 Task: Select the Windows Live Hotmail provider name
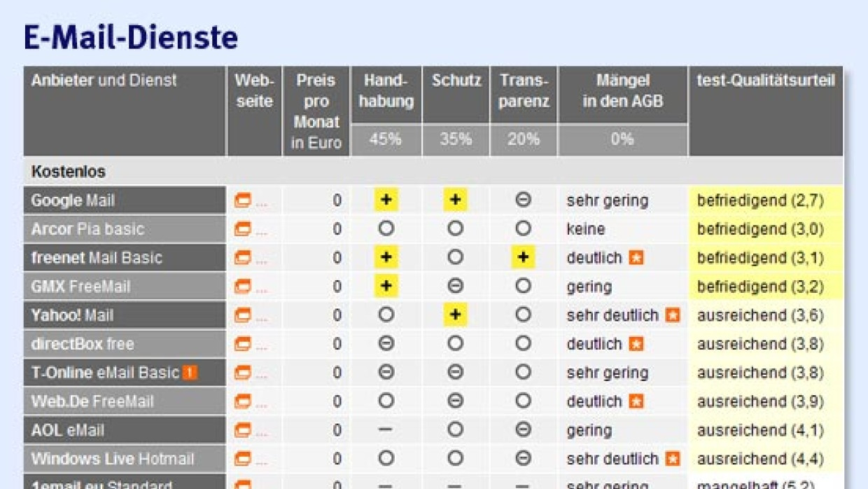point(113,459)
